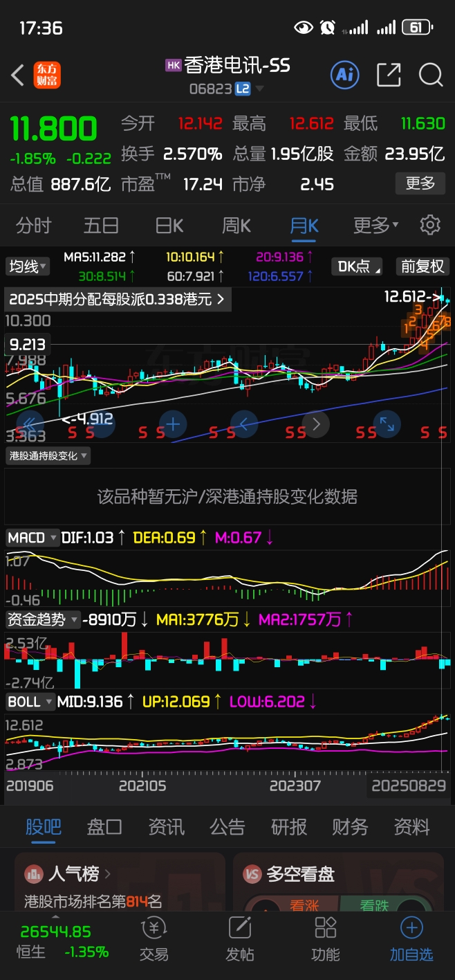Image resolution: width=455 pixels, height=980 pixels.
Task: Open 功能 functions grid icon
Action: (326, 939)
